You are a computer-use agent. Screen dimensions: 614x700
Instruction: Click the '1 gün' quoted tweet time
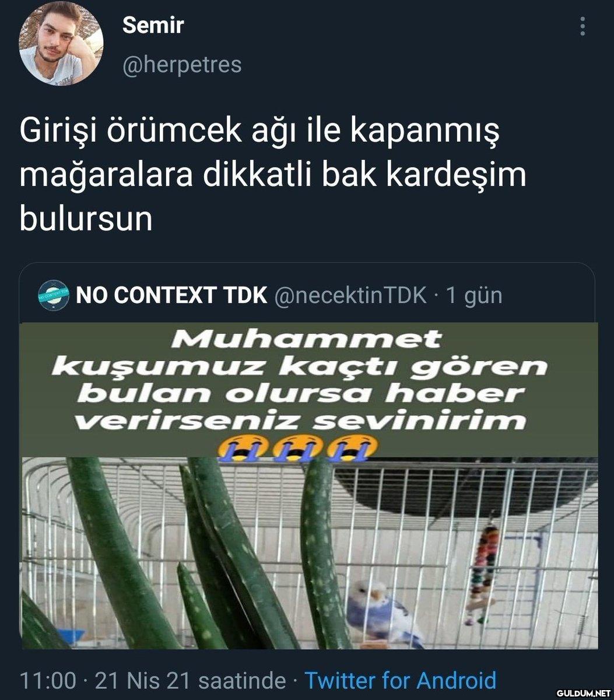coord(473,296)
